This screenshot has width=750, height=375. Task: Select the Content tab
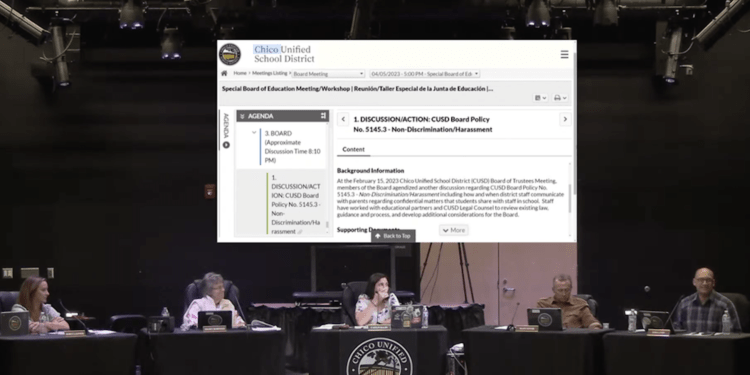[x=353, y=150]
